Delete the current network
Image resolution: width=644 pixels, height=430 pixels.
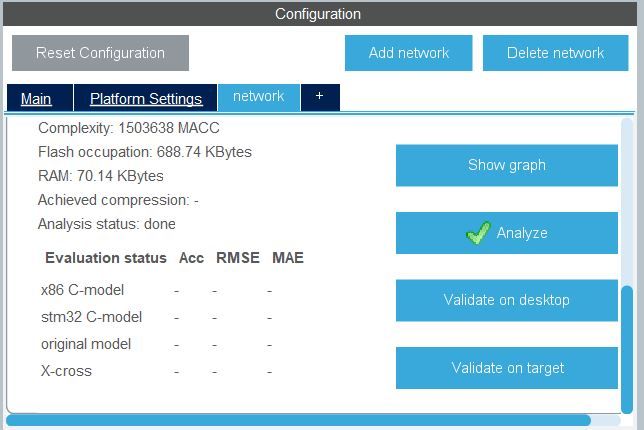[555, 53]
